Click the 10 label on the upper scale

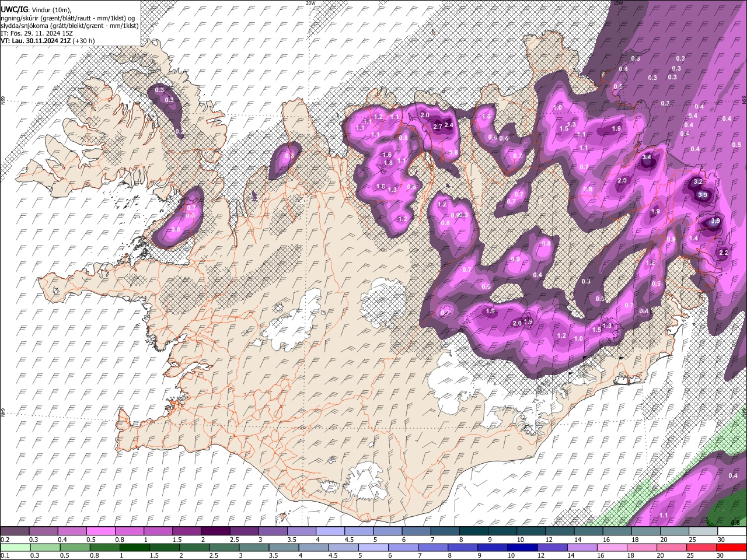[x=520, y=540]
